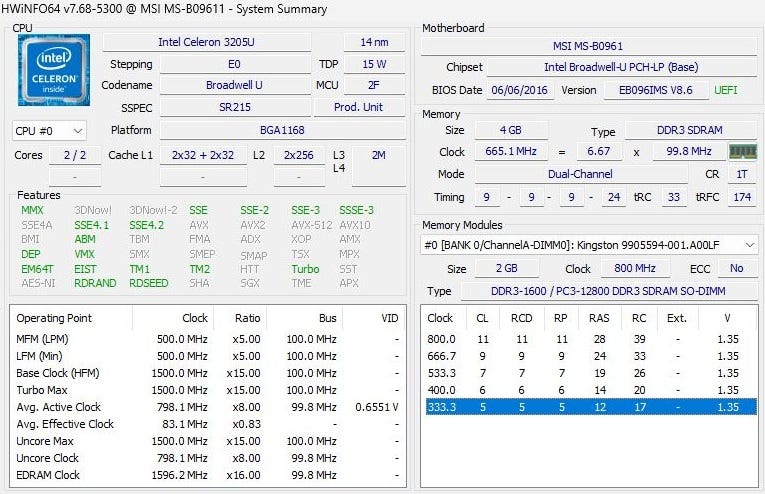Select the highlighted 333.3 timing row
Viewport: 765px width, 494px height.
(x=590, y=407)
